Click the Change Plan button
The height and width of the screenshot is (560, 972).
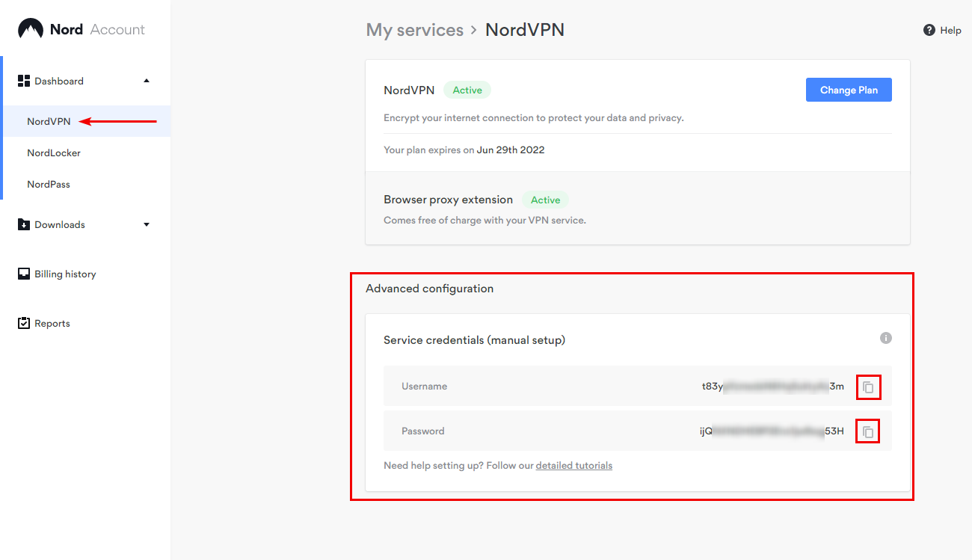click(849, 89)
